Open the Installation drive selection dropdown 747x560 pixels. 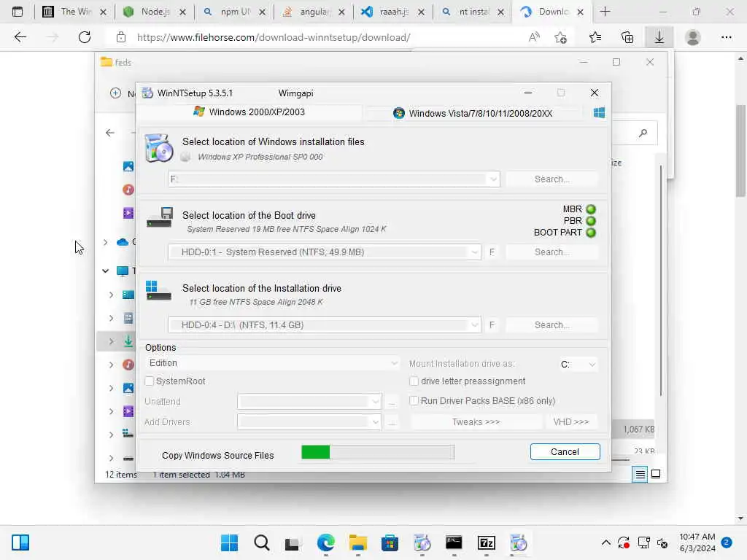(474, 324)
